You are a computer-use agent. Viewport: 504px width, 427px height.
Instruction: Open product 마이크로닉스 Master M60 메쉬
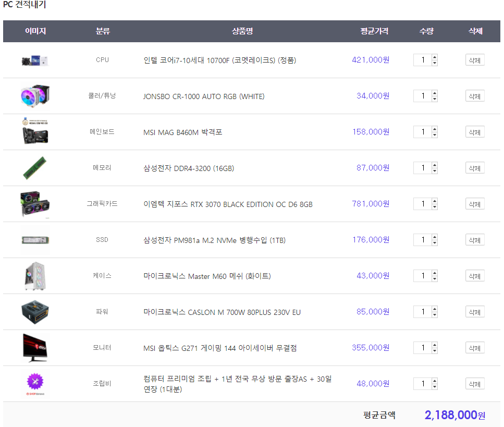207,276
